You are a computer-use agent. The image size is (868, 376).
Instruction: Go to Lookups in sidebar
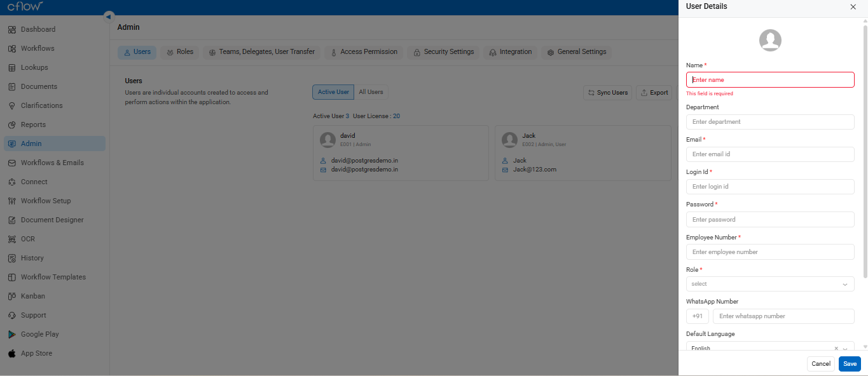tap(55, 67)
